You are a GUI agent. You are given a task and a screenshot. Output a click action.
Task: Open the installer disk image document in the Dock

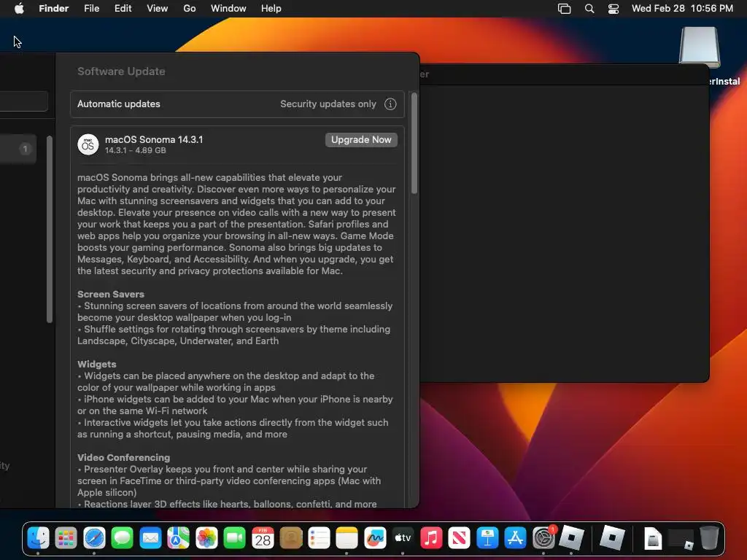(653, 539)
